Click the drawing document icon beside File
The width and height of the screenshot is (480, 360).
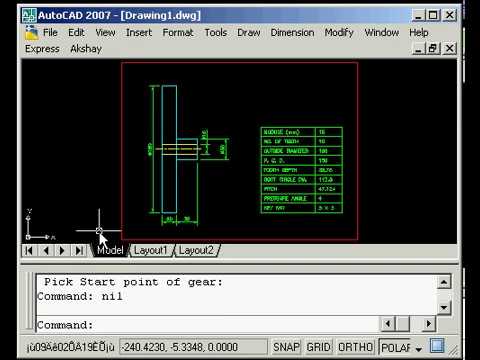(32, 33)
